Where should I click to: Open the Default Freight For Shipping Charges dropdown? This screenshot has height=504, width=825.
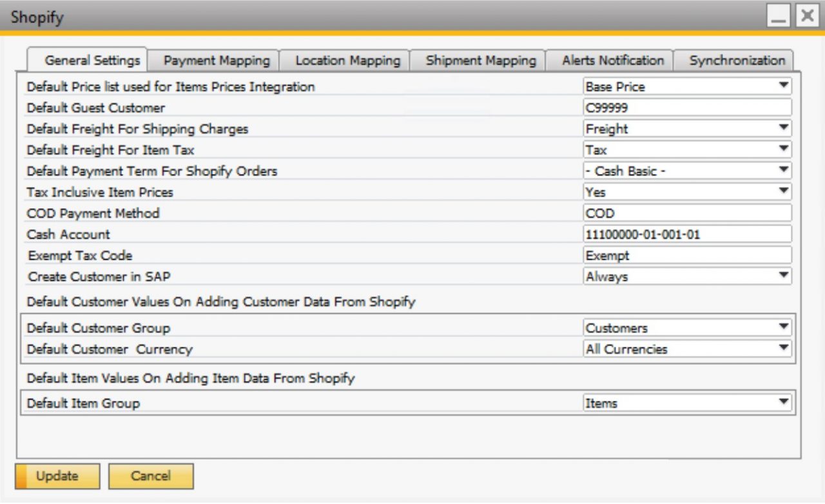784,128
